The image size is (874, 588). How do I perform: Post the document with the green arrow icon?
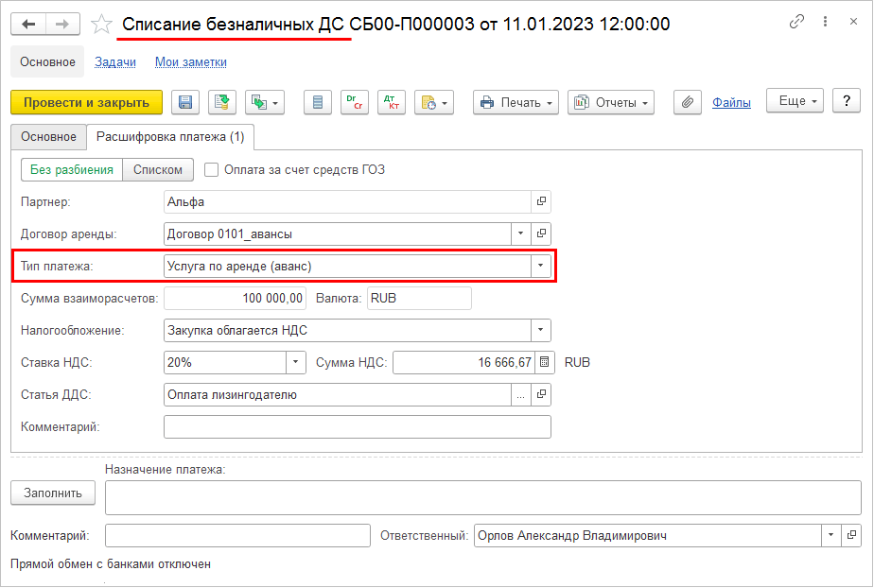click(x=222, y=102)
